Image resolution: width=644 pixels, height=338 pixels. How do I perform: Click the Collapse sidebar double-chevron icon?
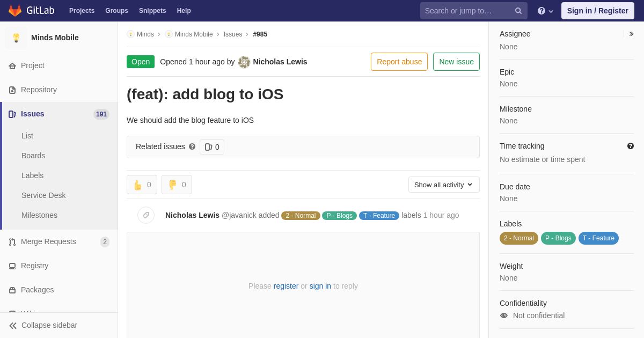[13, 326]
